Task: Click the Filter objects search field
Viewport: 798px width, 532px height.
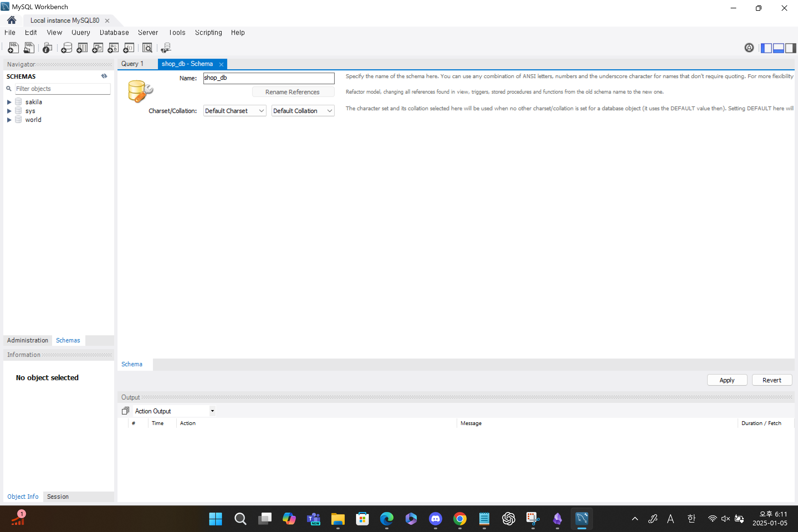Action: (x=63, y=89)
